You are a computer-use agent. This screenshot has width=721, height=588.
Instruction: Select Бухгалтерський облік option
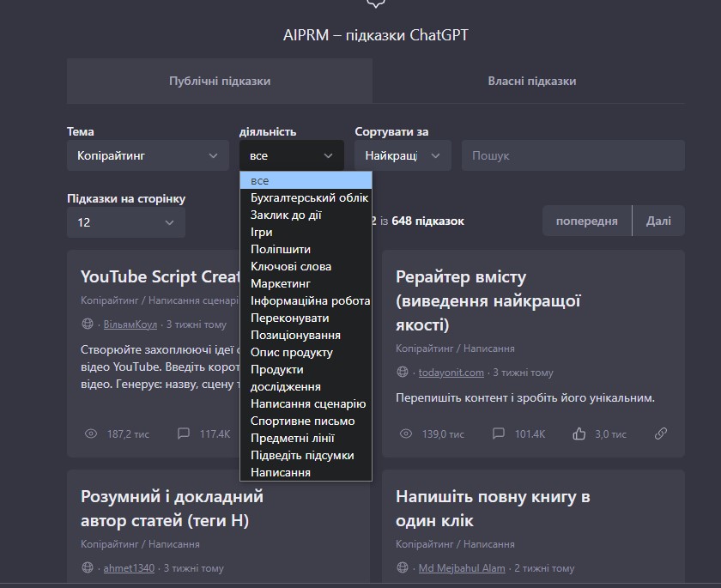pyautogui.click(x=306, y=197)
